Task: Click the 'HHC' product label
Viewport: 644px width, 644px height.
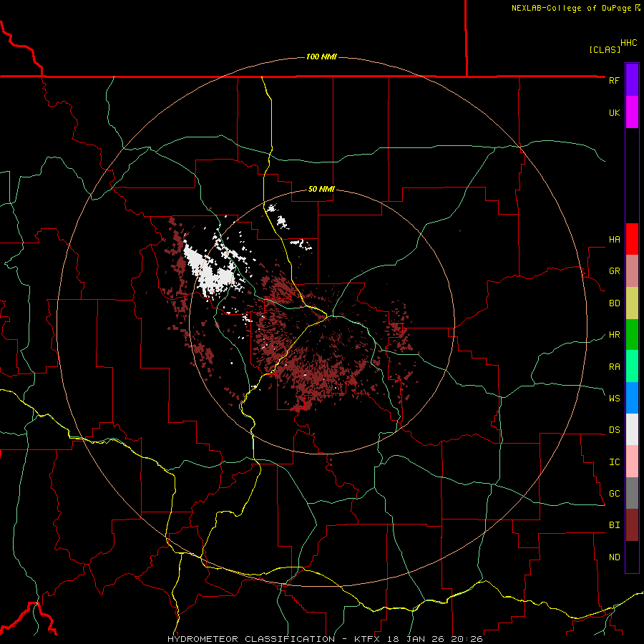Action: [629, 43]
